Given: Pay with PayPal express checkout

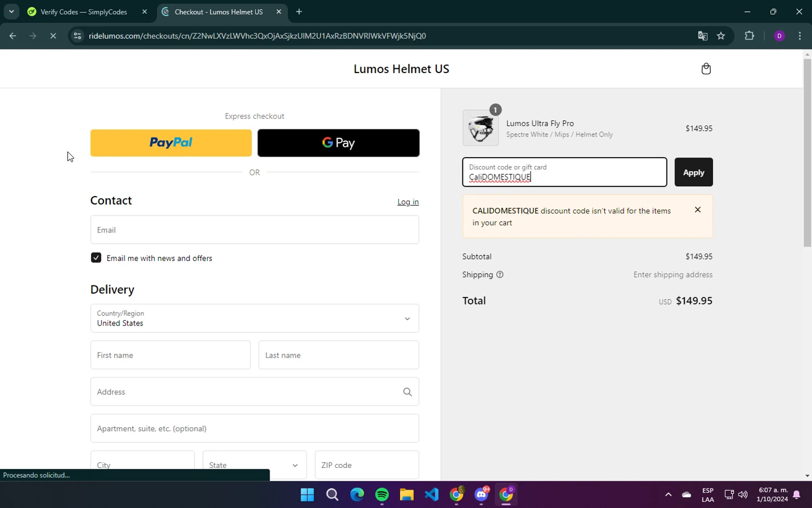Looking at the screenshot, I should (171, 143).
